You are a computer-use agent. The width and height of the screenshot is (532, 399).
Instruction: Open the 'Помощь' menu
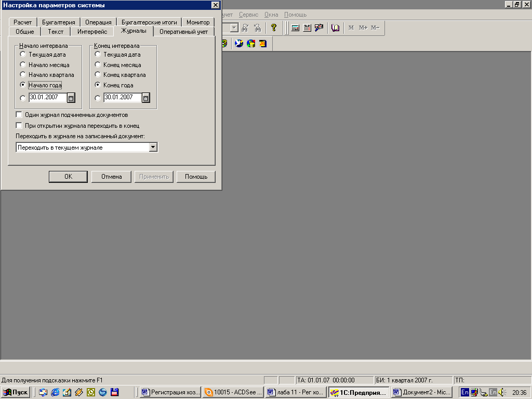(x=295, y=15)
